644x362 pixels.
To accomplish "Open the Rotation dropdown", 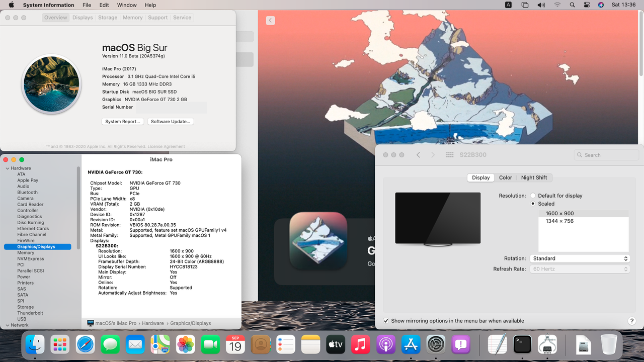I will tap(580, 258).
